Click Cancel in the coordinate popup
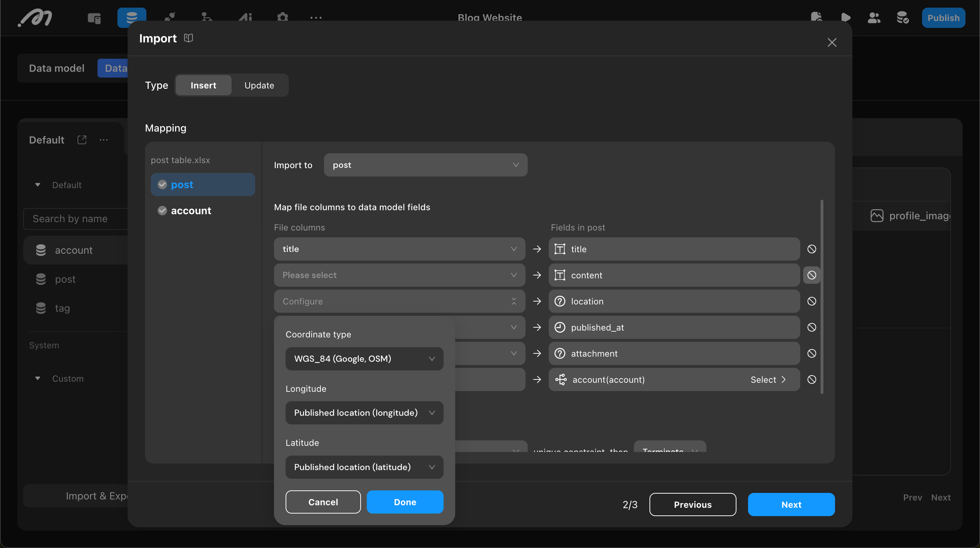The width and height of the screenshot is (980, 548). click(x=323, y=502)
